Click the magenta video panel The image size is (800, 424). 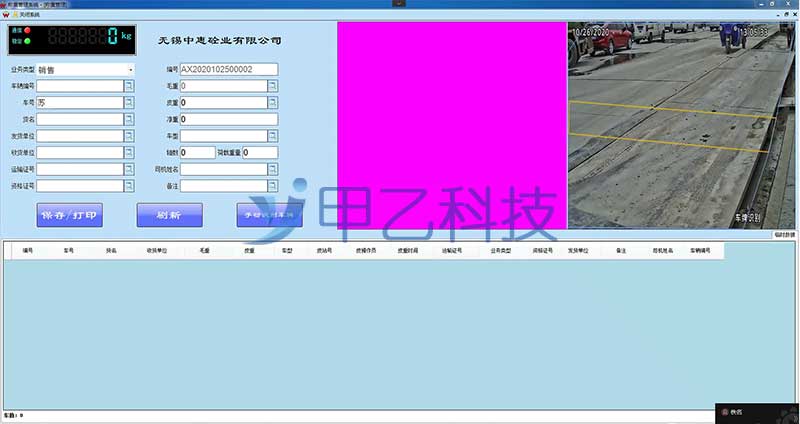(452, 125)
